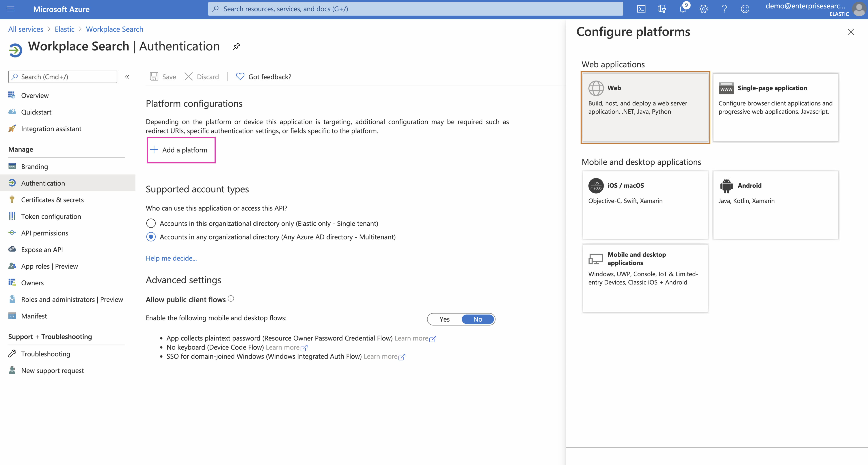Click the feedback smiley icon
The width and height of the screenshot is (868, 465).
coord(745,9)
